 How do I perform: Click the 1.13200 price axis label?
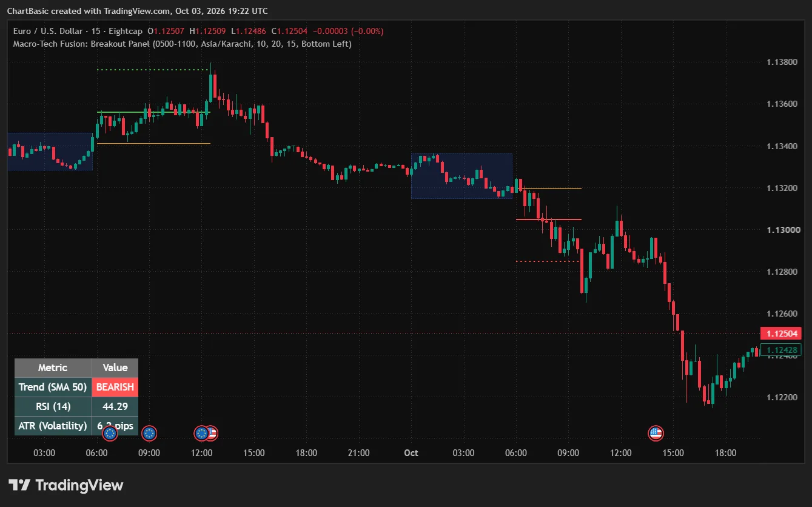pos(781,188)
